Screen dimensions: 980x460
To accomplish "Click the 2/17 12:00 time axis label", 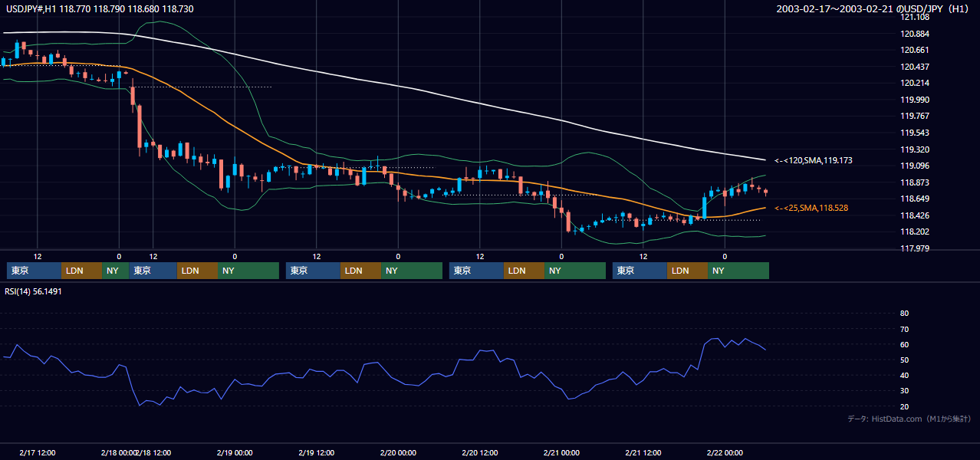I will [38, 453].
